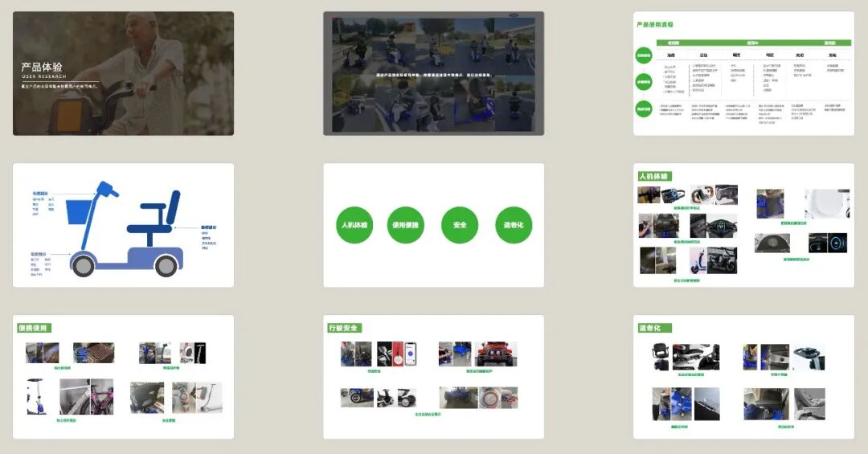868x454 pixels.
Task: Open the 适老化 photo slide
Action: point(743,377)
